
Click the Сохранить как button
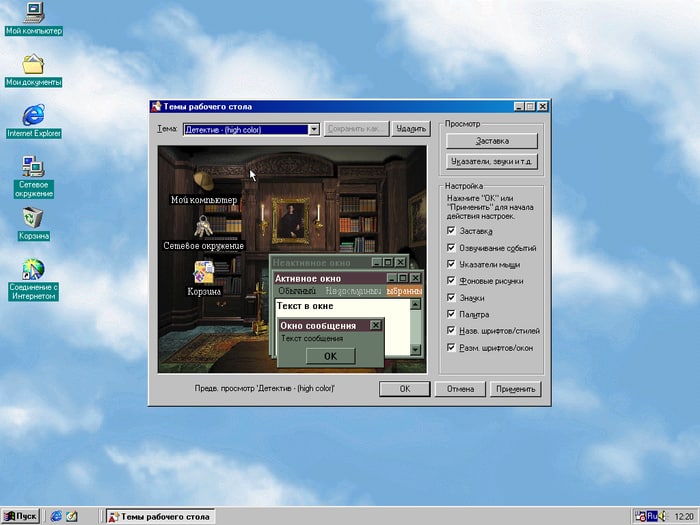tap(356, 129)
